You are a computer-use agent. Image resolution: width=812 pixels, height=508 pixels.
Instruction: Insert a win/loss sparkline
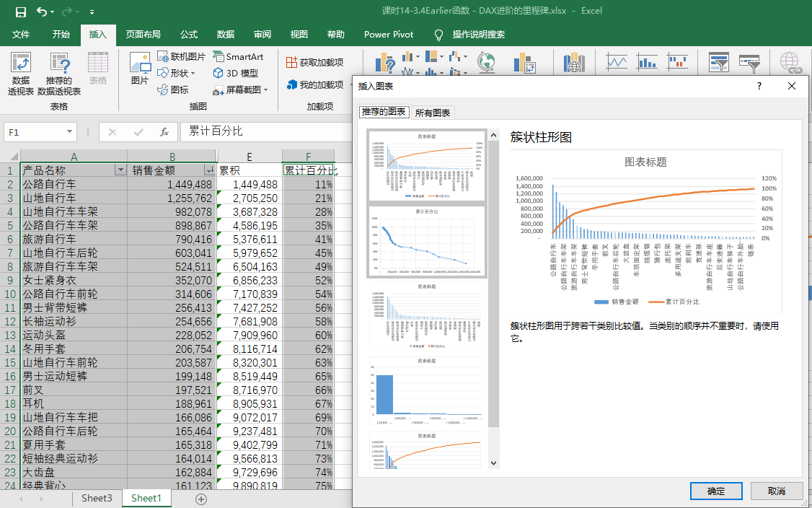pos(677,62)
